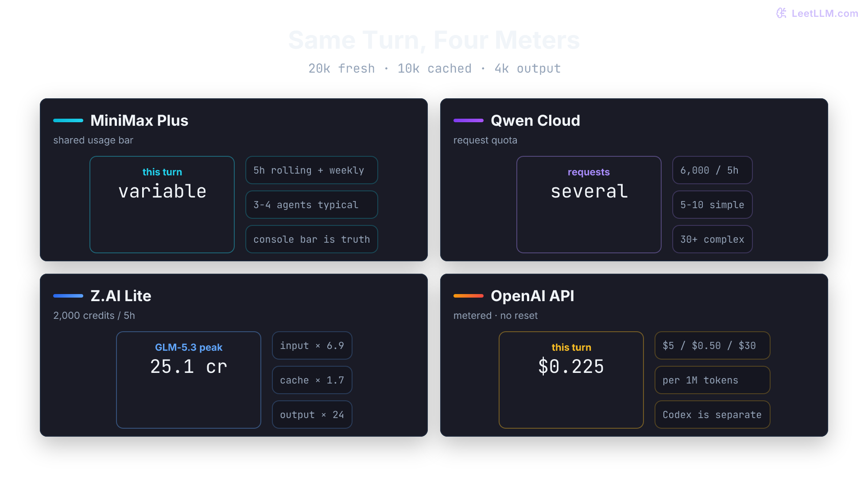Click the "3-4 agents typical" chip

click(x=312, y=205)
